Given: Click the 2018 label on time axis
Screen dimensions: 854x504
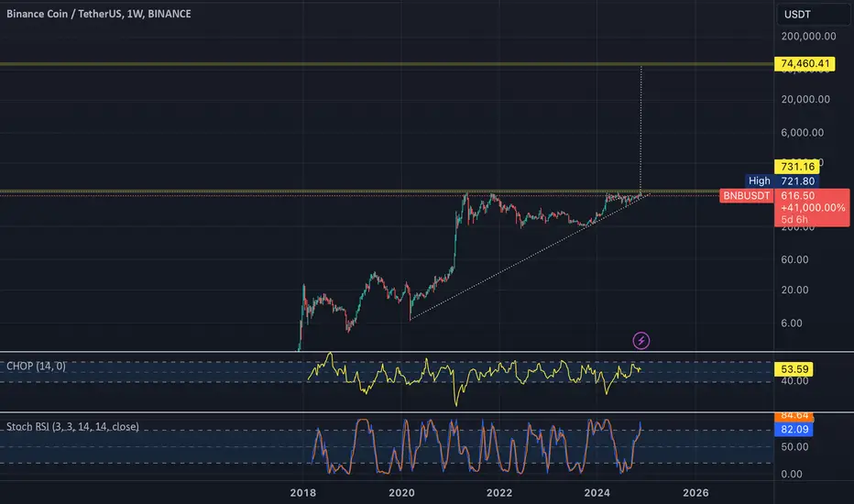Looking at the screenshot, I should [x=302, y=493].
